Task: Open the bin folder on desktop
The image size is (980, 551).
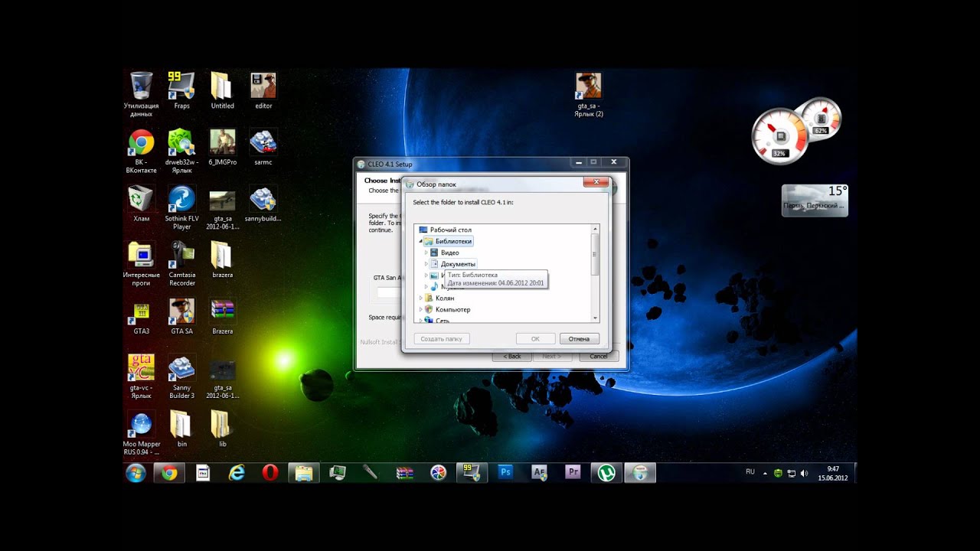Action: (x=181, y=429)
